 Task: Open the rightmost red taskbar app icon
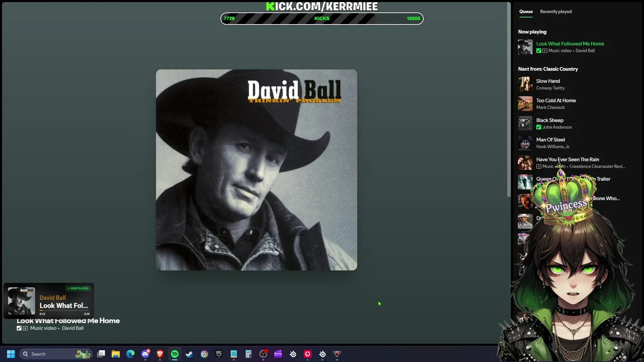(x=337, y=354)
